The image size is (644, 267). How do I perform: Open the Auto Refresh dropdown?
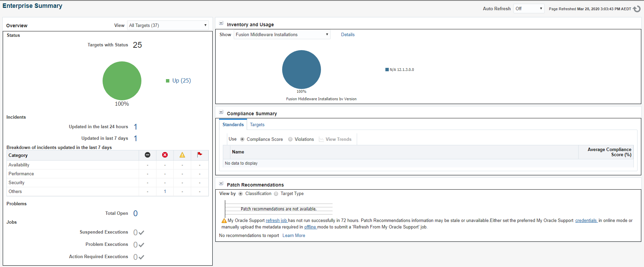[x=528, y=9]
